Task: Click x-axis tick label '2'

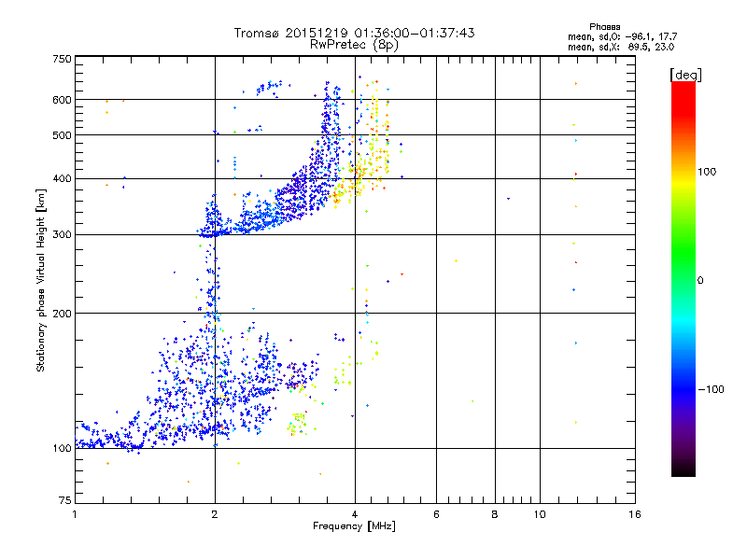Action: point(215,514)
